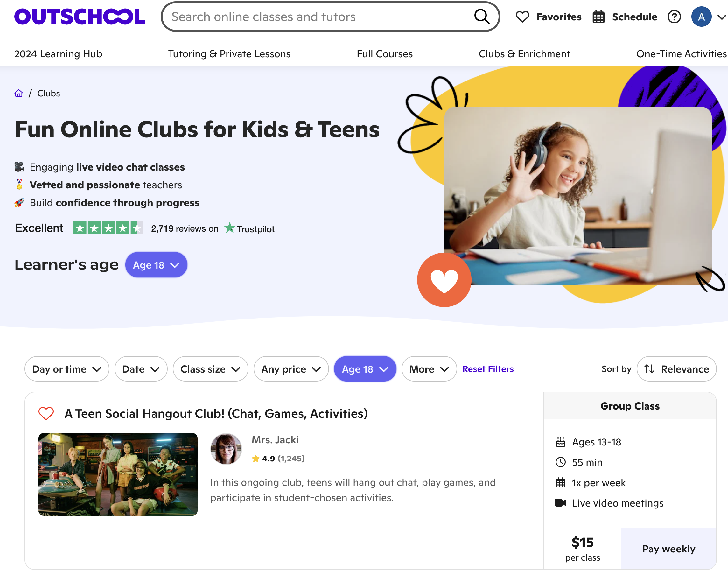Image resolution: width=728 pixels, height=581 pixels.
Task: Open the teen club class thumbnail
Action: (x=118, y=474)
